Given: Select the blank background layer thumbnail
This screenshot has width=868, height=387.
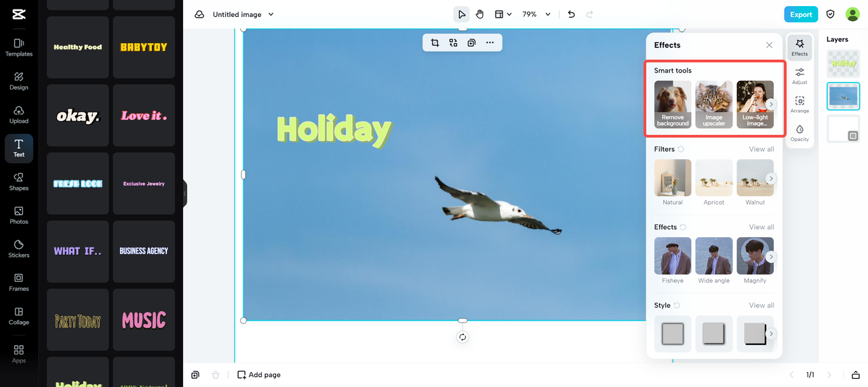Looking at the screenshot, I should click(x=844, y=129).
